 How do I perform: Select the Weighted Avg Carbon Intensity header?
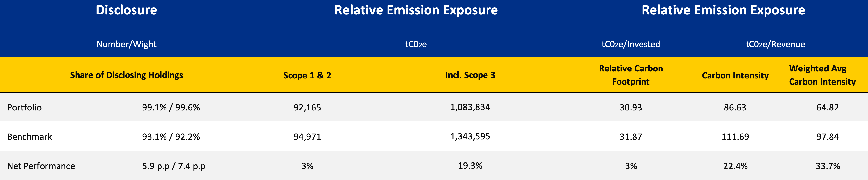(822, 75)
